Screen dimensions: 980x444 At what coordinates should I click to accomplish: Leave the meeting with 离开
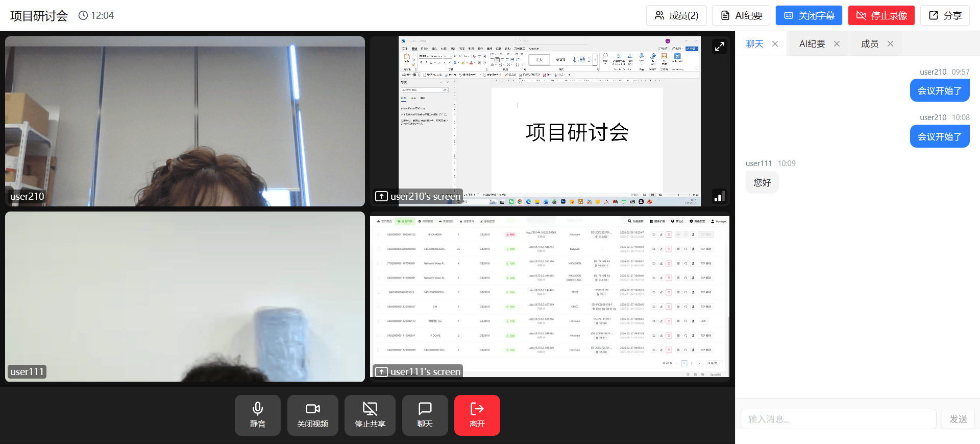point(477,415)
